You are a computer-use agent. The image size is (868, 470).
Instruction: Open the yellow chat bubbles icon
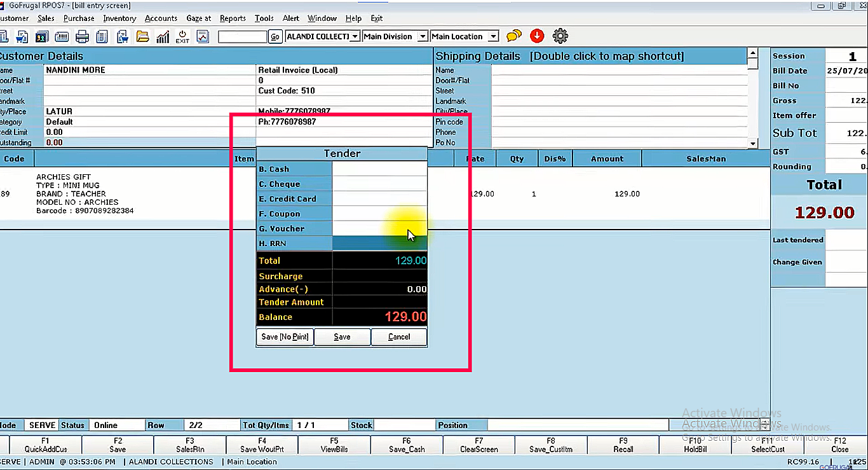513,36
